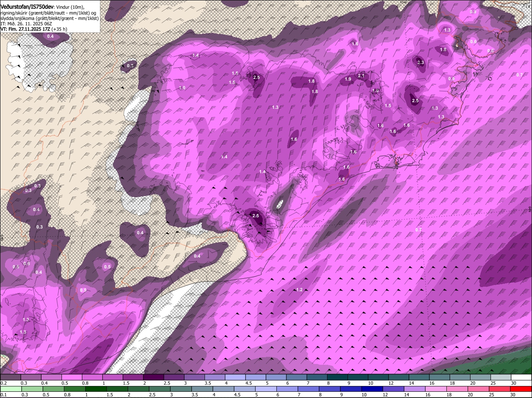Click the '2.5' label of lower legend row
Screen dimensions: 532x398
[x=152, y=395]
